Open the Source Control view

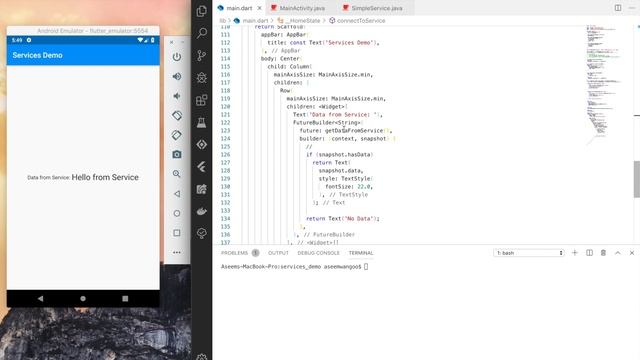[x=202, y=56]
